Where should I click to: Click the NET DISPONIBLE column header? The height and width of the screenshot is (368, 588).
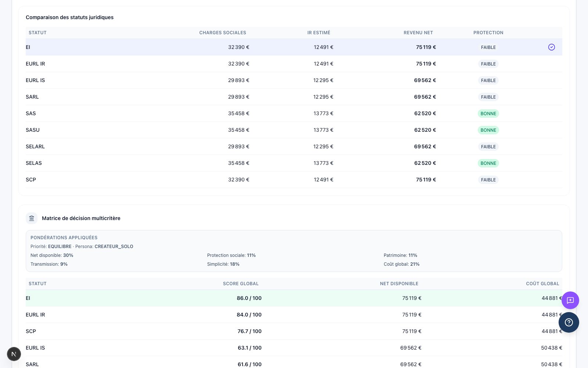tap(399, 284)
